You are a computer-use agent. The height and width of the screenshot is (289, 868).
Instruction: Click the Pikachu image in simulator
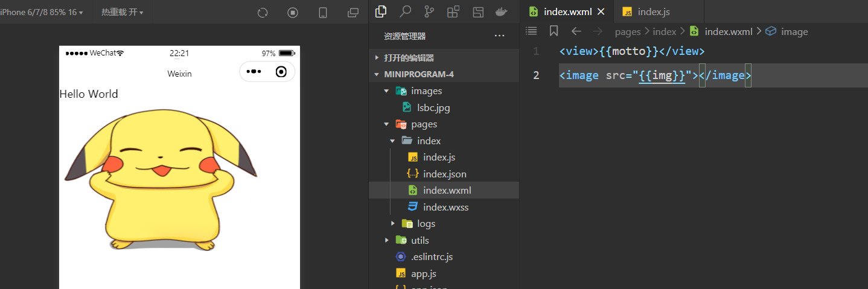[x=161, y=180]
